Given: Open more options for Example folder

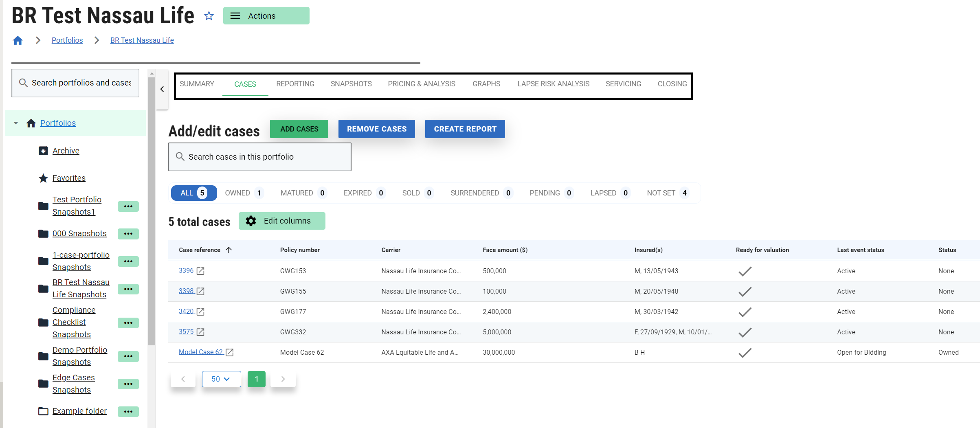Looking at the screenshot, I should point(128,411).
